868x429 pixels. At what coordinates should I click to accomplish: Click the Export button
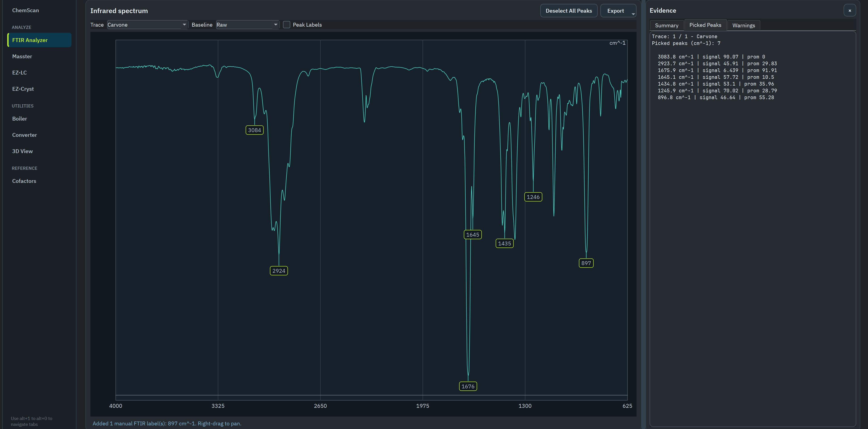pos(615,11)
